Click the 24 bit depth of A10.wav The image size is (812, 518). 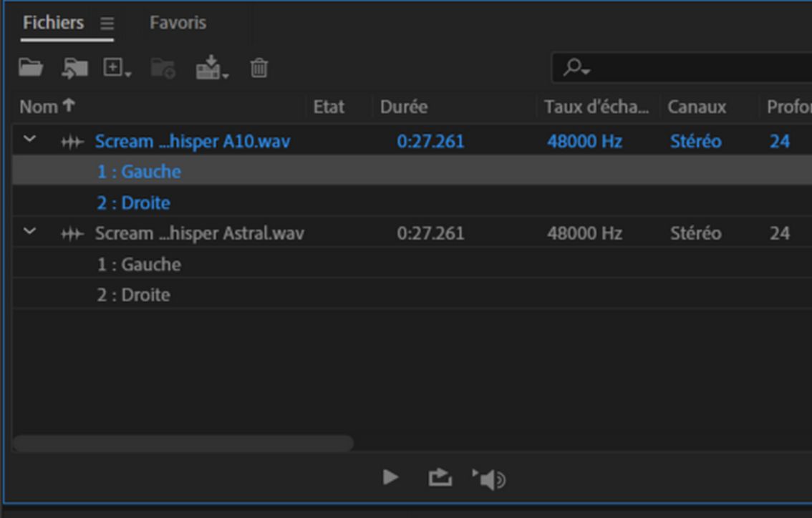click(779, 141)
